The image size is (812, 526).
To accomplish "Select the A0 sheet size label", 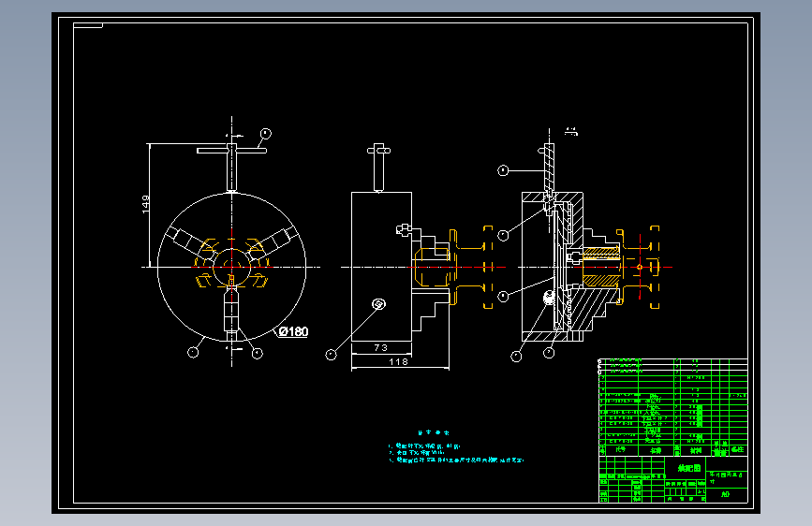I will 725,494.
